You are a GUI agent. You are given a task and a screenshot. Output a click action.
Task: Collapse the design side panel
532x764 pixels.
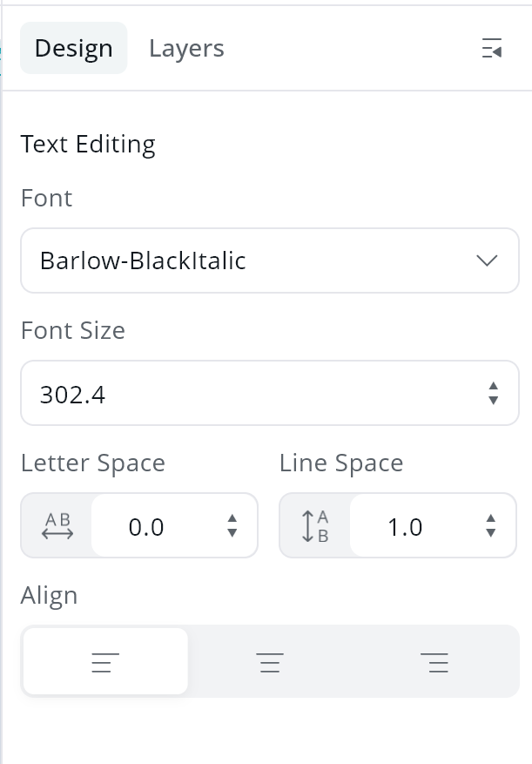pos(492,49)
